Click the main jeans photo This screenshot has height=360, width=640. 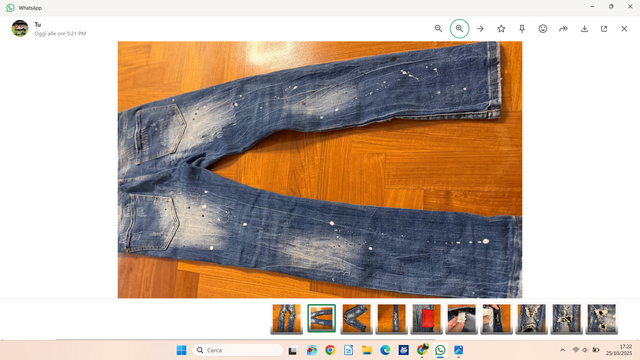coord(320,169)
